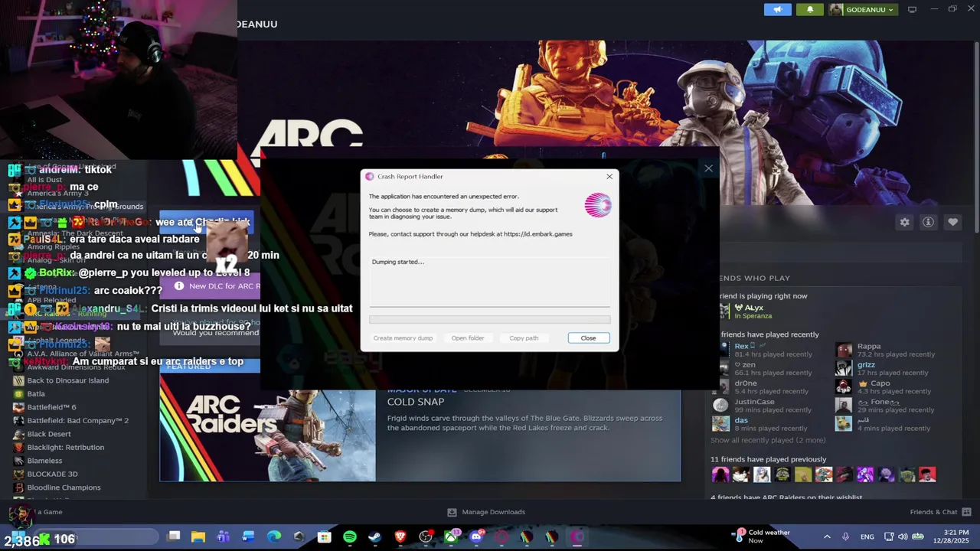Open volume control in system tray
The image size is (980, 551).
pos(903,537)
